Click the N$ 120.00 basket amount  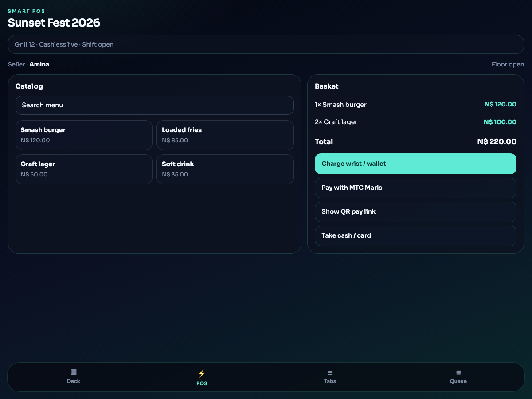500,105
